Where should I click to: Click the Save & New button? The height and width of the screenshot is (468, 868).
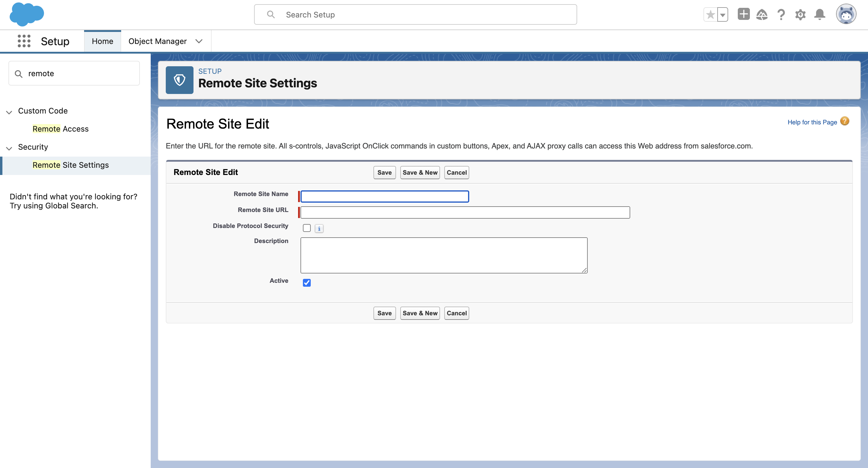click(420, 172)
